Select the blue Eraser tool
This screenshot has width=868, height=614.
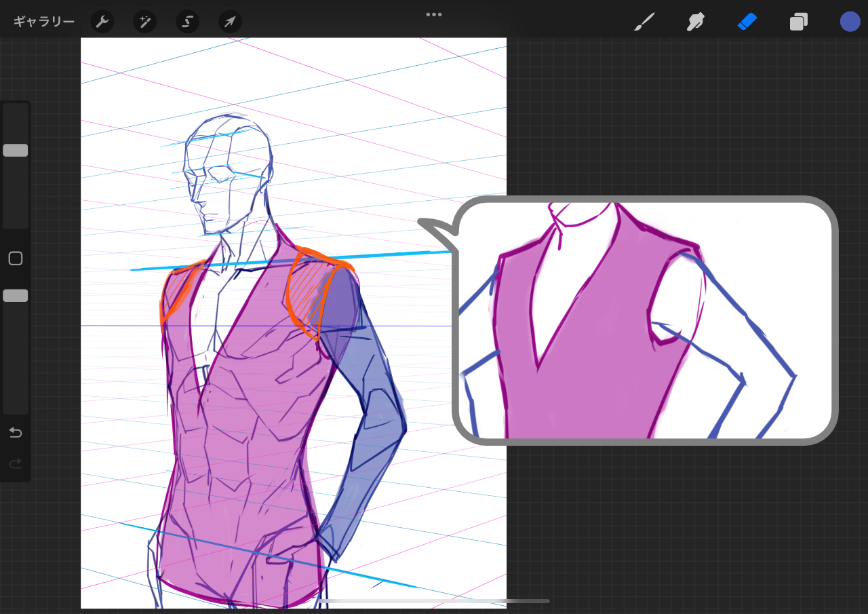click(747, 22)
